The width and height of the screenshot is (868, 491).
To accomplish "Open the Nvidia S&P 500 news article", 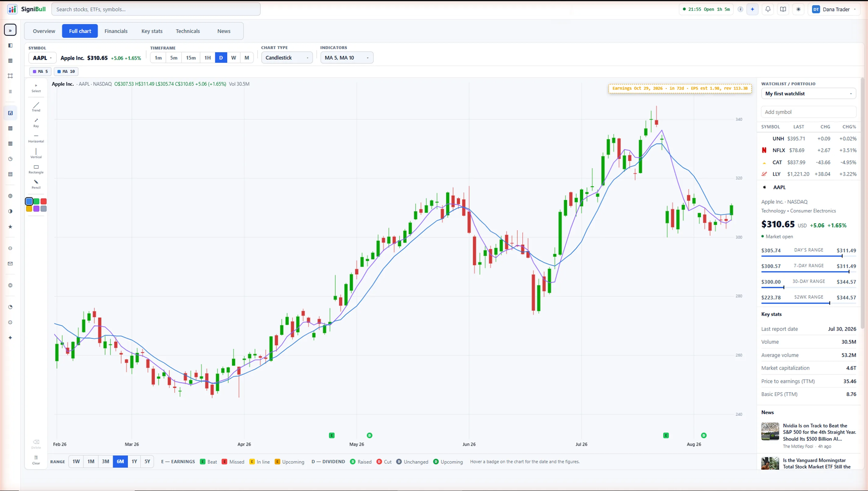I will click(808, 436).
